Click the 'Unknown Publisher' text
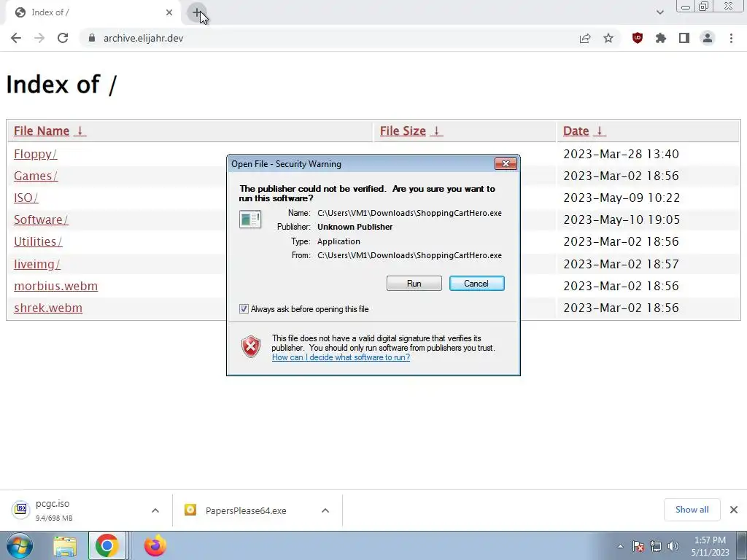This screenshot has width=747, height=560. coord(355,227)
